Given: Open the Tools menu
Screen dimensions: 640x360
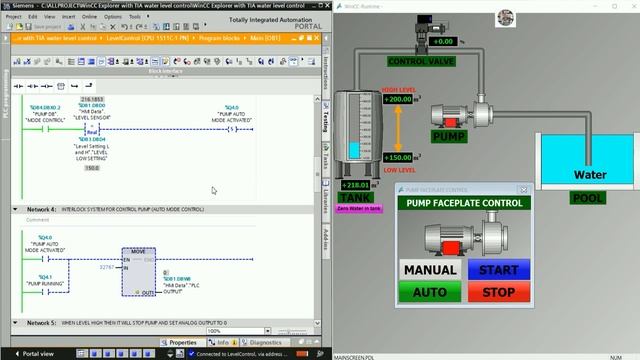Looking at the screenshot, I should (x=135, y=17).
